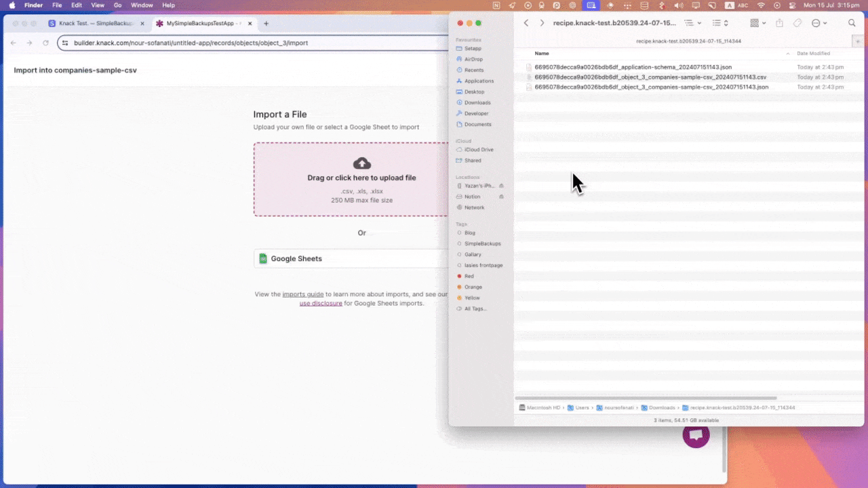This screenshot has height=488, width=868.
Task: Select the Google Sheets import option
Action: click(x=351, y=259)
